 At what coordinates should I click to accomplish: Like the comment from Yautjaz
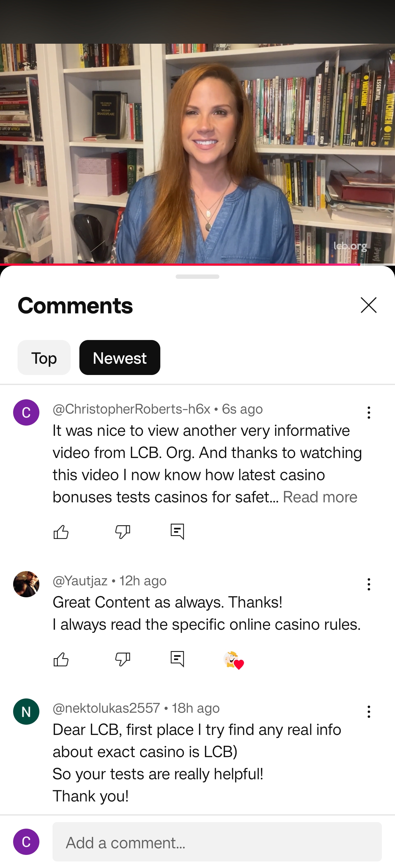tap(61, 659)
